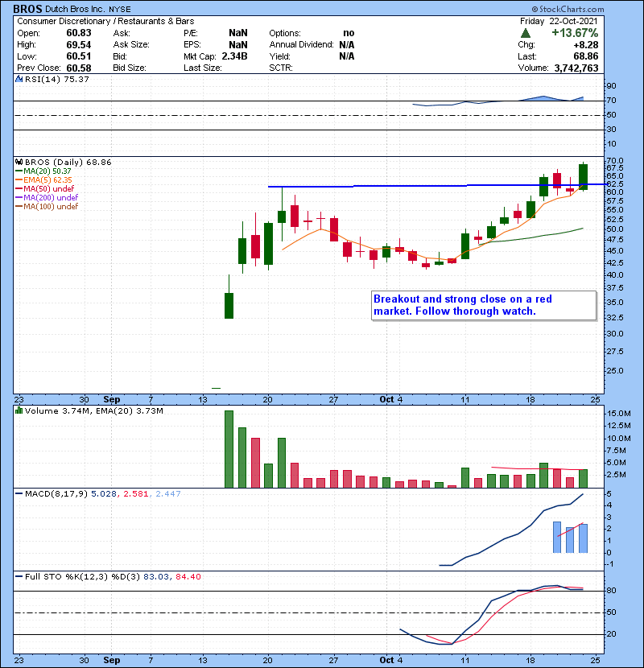The width and height of the screenshot is (644, 668).
Task: Click the 15.0M volume axis label
Action: click(x=619, y=413)
